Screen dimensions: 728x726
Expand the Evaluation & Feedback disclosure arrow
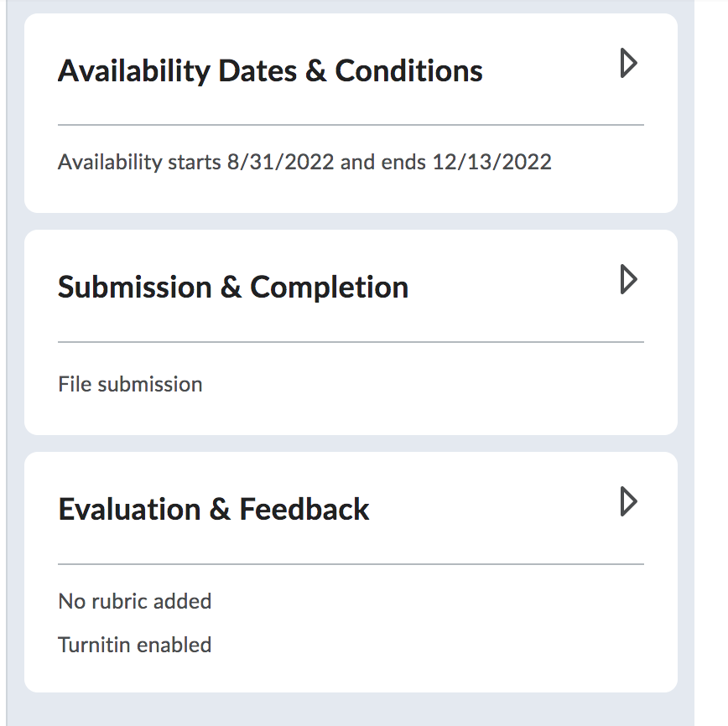pyautogui.click(x=628, y=502)
